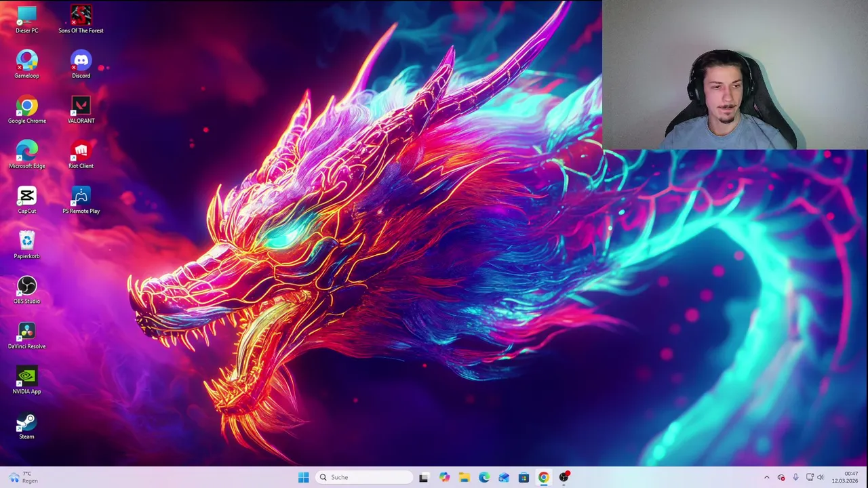The width and height of the screenshot is (868, 488).
Task: Click the red-badge tray status icon
Action: 781,477
